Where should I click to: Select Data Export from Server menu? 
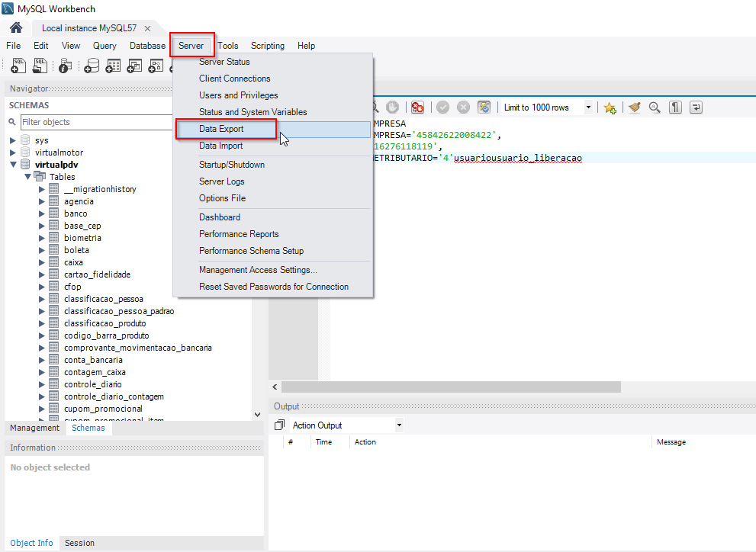[273, 129]
